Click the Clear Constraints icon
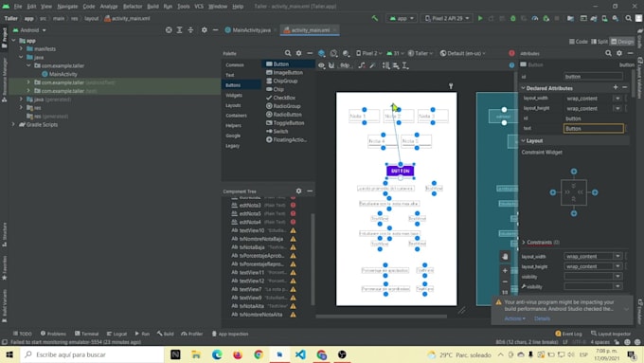 point(362,65)
